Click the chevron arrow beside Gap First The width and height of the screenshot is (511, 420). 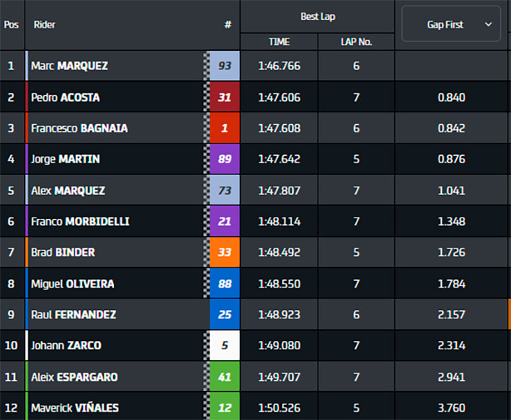[488, 25]
